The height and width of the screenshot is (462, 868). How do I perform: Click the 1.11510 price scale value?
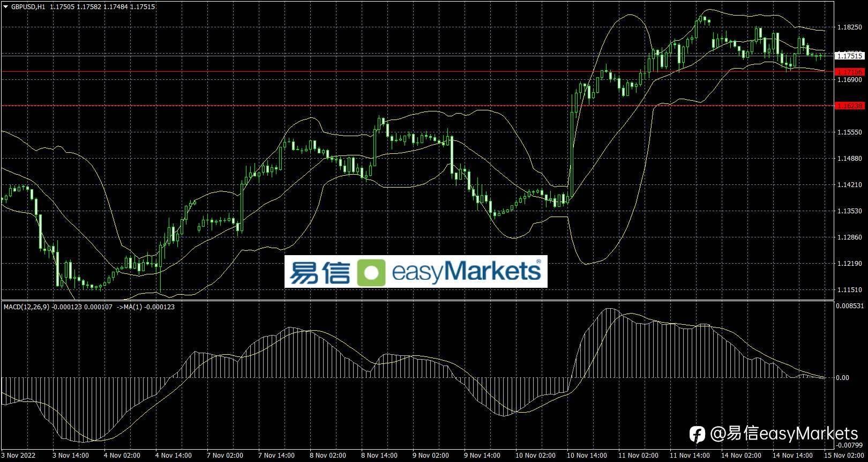pyautogui.click(x=849, y=289)
